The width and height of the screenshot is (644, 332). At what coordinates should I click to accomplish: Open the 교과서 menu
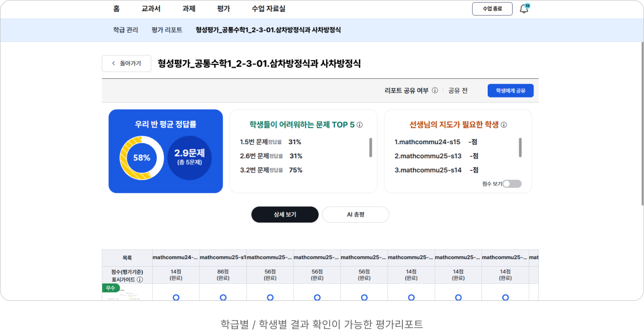click(x=151, y=9)
